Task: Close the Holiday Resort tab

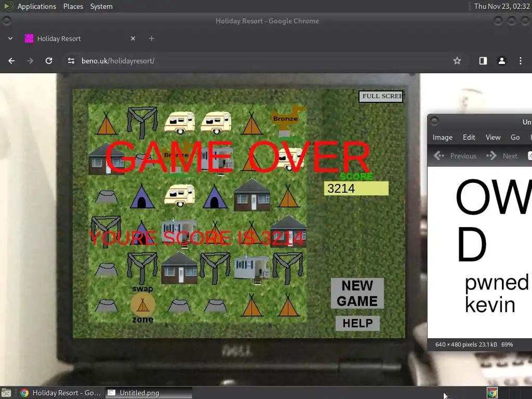Action: pyautogui.click(x=133, y=38)
